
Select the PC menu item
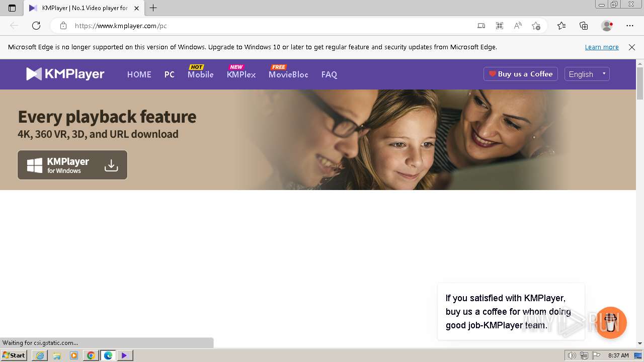170,74
